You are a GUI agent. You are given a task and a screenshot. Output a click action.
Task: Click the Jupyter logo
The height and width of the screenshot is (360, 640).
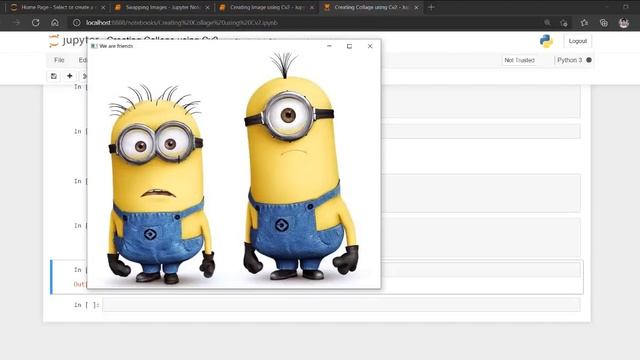click(x=67, y=40)
